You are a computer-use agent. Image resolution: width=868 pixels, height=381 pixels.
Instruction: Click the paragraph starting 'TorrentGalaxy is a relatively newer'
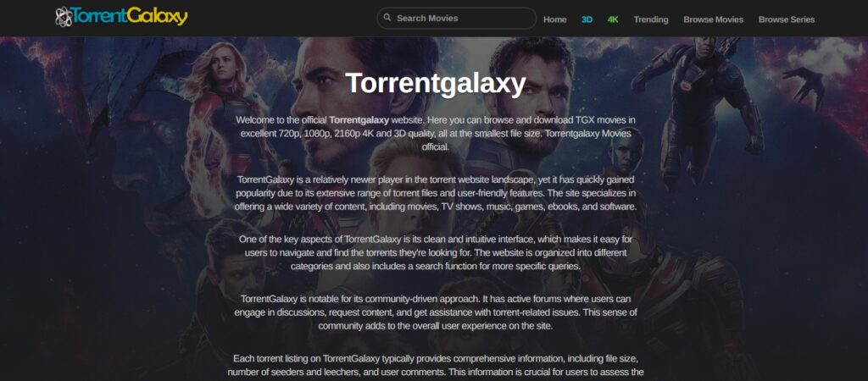tap(435, 194)
